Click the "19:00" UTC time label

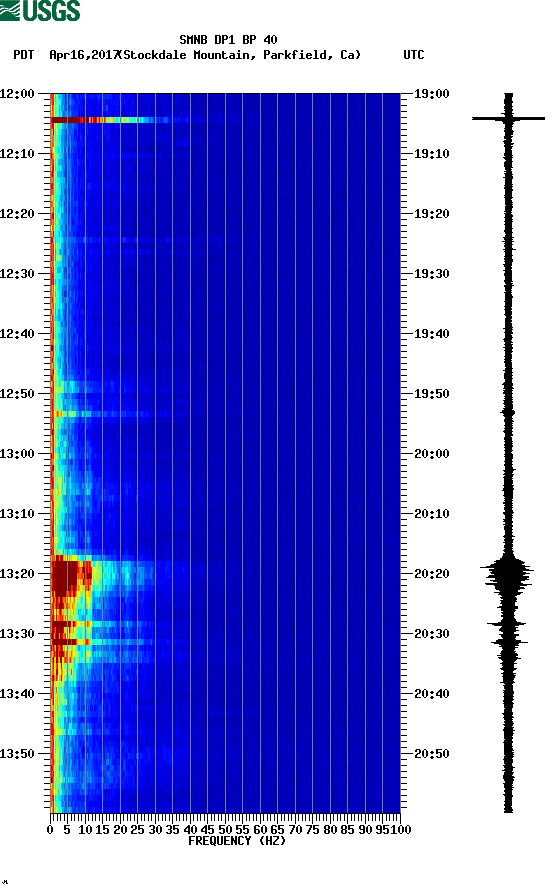coord(432,93)
